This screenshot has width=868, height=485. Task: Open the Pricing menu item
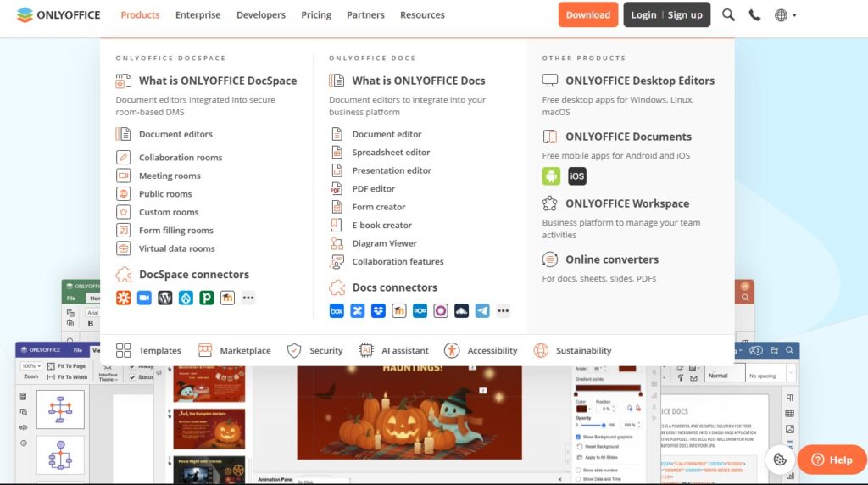point(316,15)
